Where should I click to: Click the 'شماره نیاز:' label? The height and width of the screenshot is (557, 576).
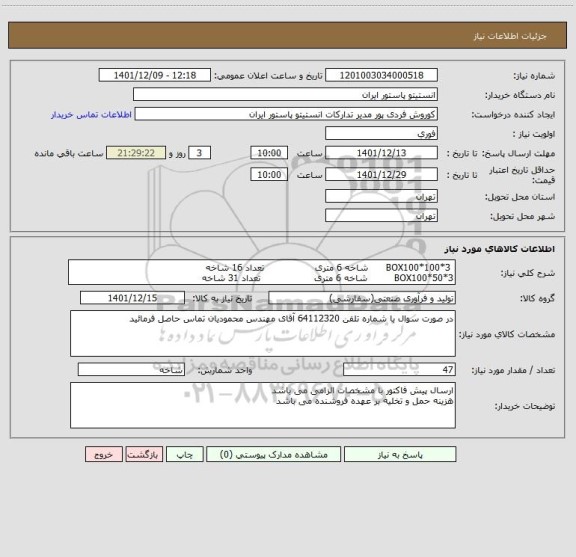tap(534, 76)
